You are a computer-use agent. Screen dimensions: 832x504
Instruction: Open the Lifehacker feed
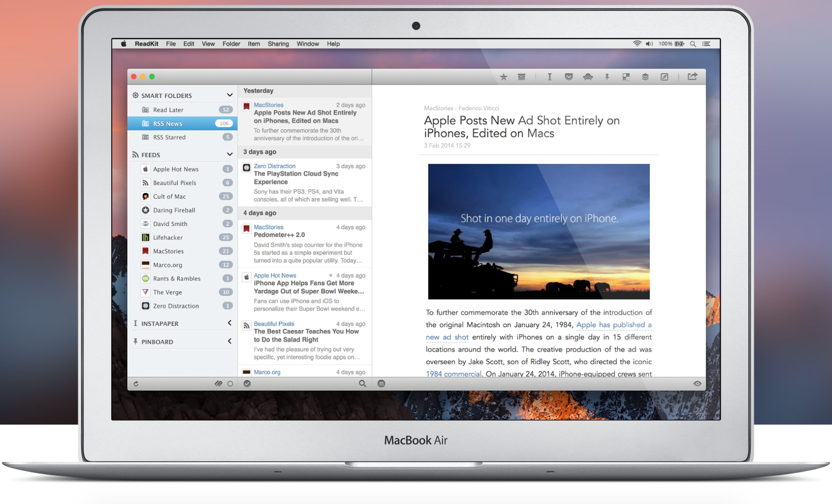(182, 237)
